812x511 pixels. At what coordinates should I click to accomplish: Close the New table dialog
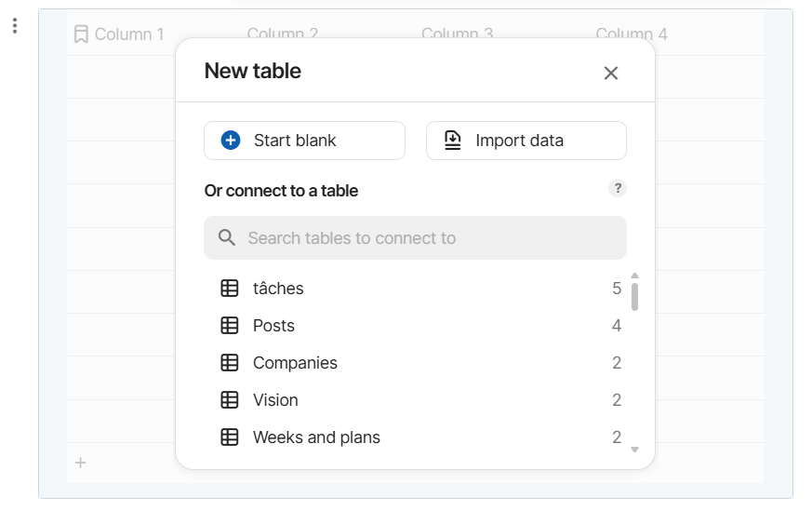click(x=610, y=73)
